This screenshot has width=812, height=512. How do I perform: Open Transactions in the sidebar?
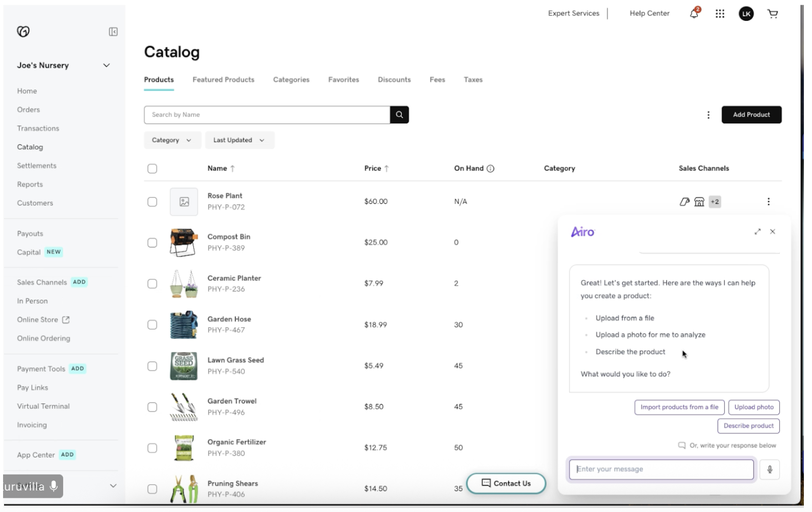(x=38, y=129)
